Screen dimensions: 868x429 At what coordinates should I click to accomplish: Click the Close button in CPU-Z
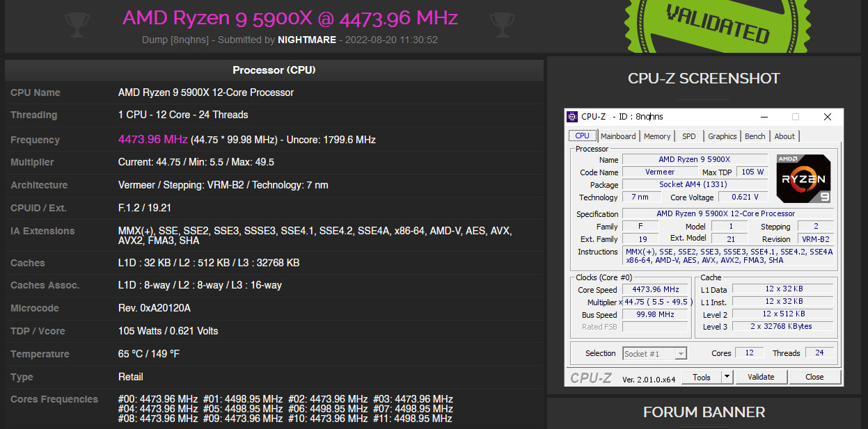814,377
